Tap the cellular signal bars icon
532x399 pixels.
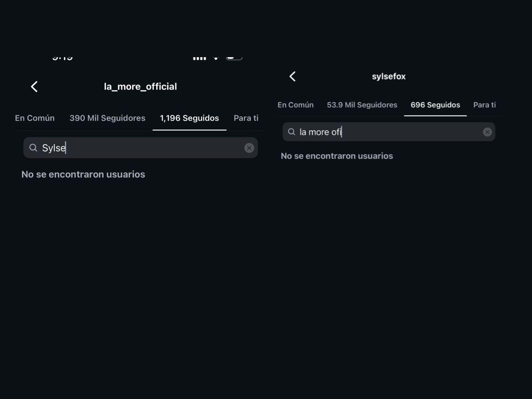point(199,58)
